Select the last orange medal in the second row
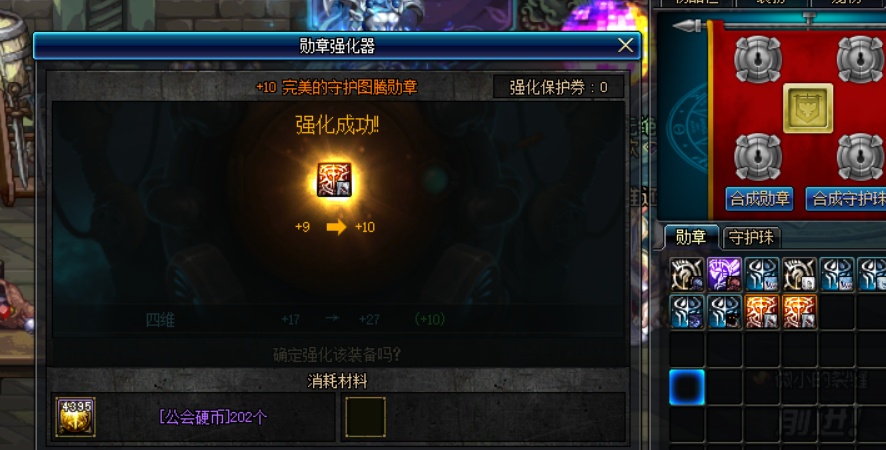The height and width of the screenshot is (450, 886). (x=800, y=311)
